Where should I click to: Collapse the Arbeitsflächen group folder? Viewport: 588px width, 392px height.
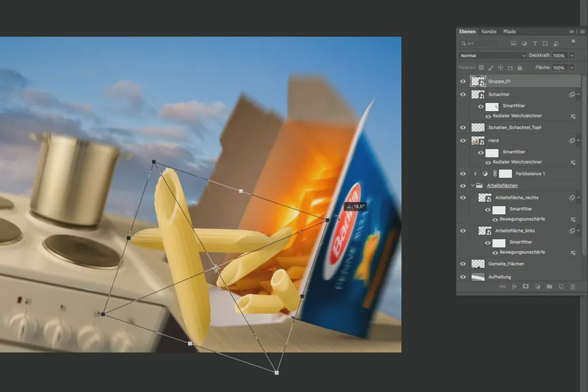tap(473, 186)
